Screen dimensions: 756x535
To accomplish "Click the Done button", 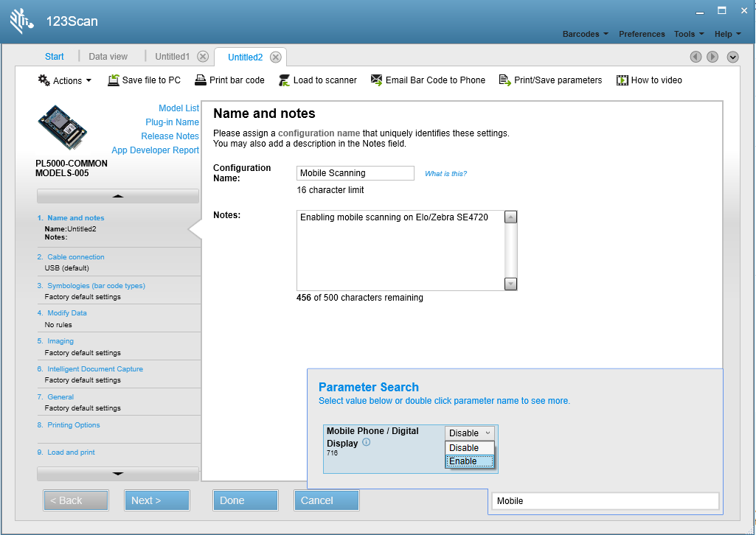I will click(246, 500).
